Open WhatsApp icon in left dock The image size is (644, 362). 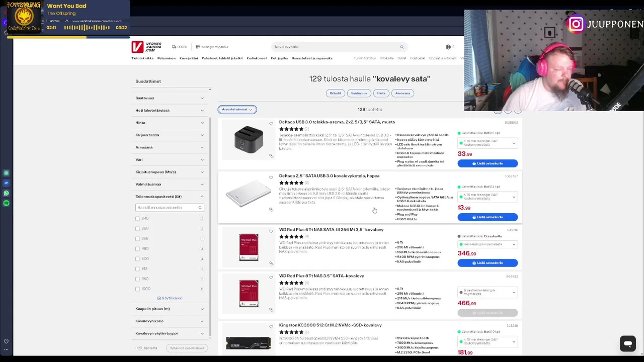coord(6,193)
